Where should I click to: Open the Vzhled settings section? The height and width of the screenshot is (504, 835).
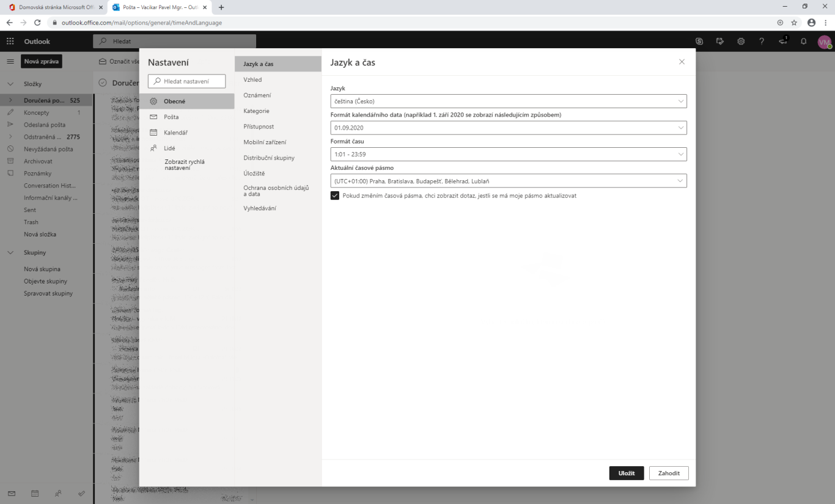pos(252,79)
